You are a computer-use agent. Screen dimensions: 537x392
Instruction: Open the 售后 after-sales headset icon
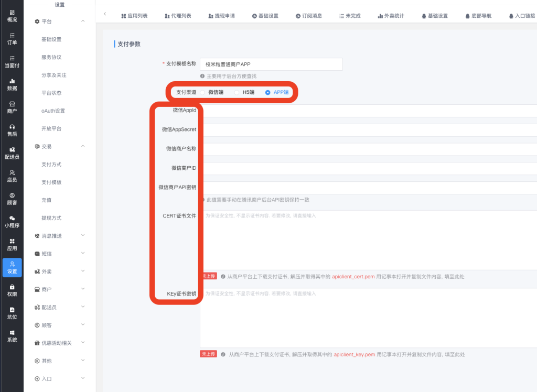tap(12, 130)
